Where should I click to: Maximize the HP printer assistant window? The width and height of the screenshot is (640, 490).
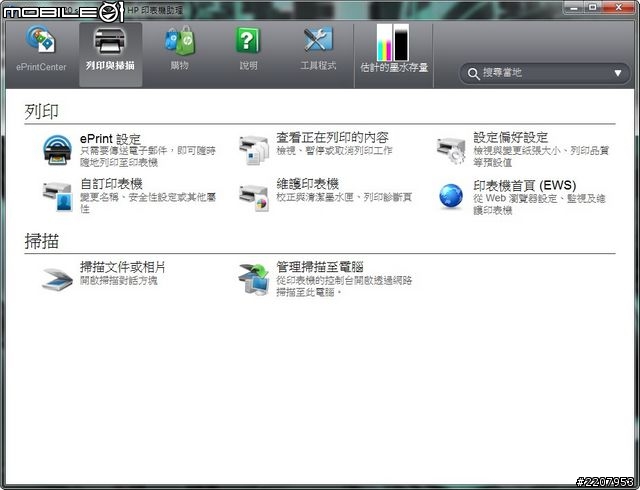593,8
